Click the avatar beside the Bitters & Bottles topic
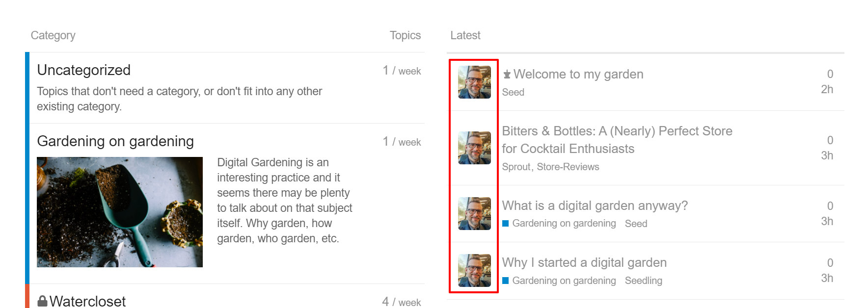Image resolution: width=868 pixels, height=308 pixels. tap(474, 148)
